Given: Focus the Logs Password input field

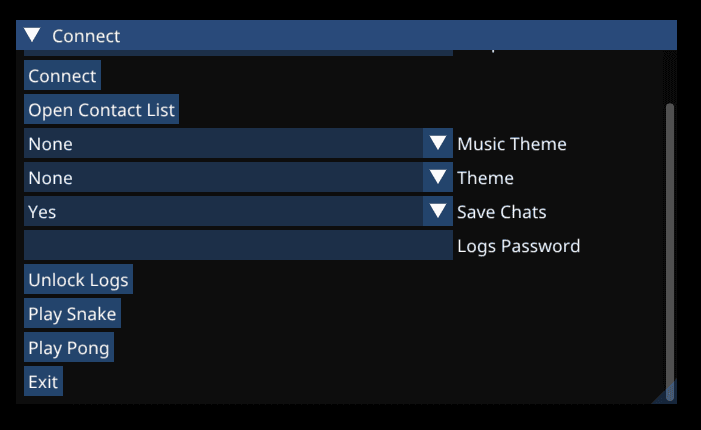Looking at the screenshot, I should click(x=238, y=246).
